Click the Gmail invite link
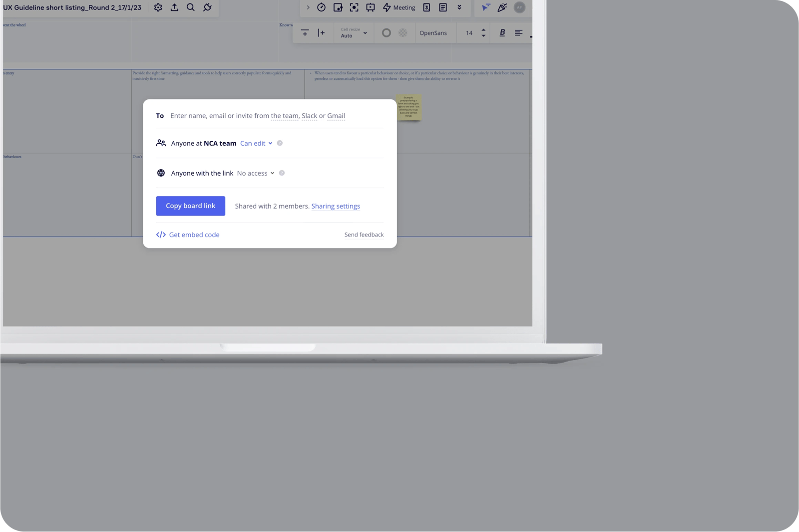Image resolution: width=799 pixels, height=532 pixels. pyautogui.click(x=336, y=116)
